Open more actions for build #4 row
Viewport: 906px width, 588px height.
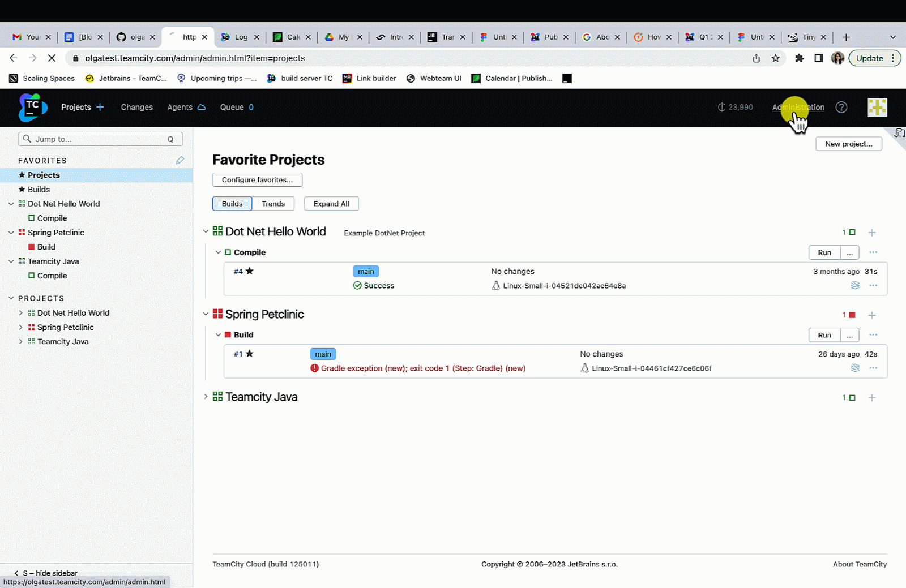pos(873,285)
